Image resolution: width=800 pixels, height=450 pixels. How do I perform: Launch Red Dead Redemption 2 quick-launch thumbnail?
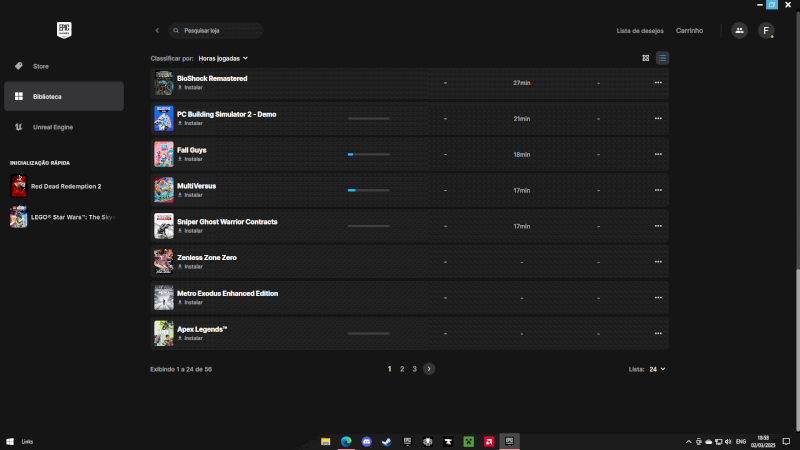pyautogui.click(x=18, y=186)
